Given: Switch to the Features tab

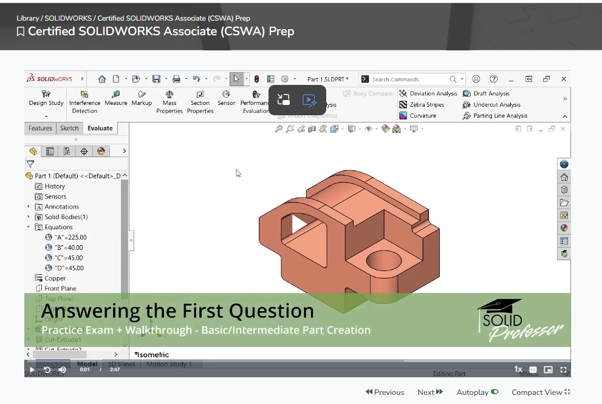Looking at the screenshot, I should pyautogui.click(x=40, y=128).
